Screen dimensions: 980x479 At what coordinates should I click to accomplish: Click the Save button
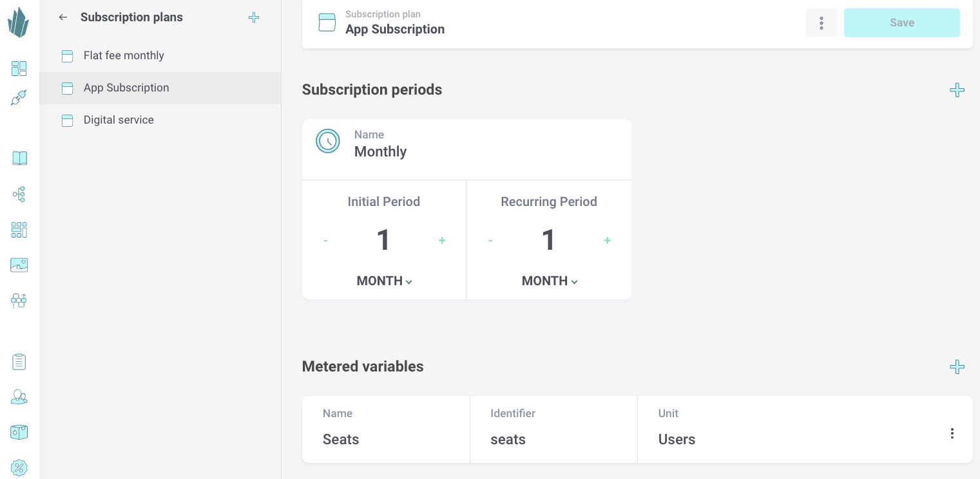pos(901,23)
